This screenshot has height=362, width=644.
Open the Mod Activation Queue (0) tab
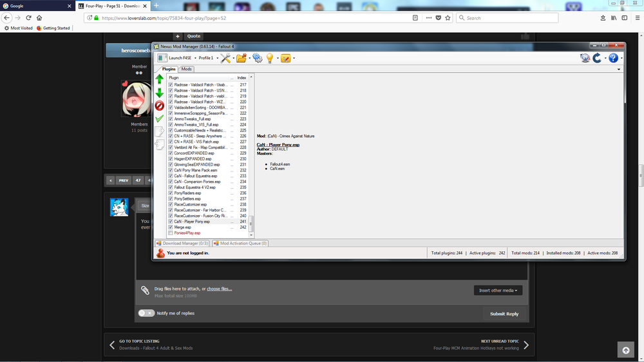(240, 243)
